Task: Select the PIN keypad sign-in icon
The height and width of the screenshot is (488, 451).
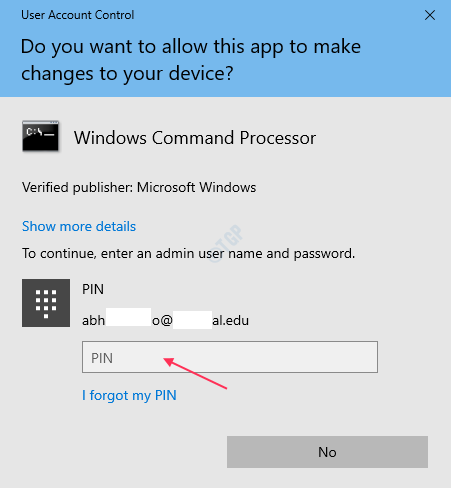Action: pos(46,303)
